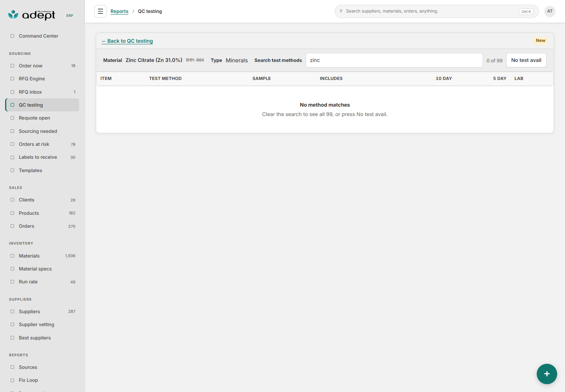Click the Search test methods field
Image resolution: width=565 pixels, height=392 pixels.
click(x=394, y=60)
